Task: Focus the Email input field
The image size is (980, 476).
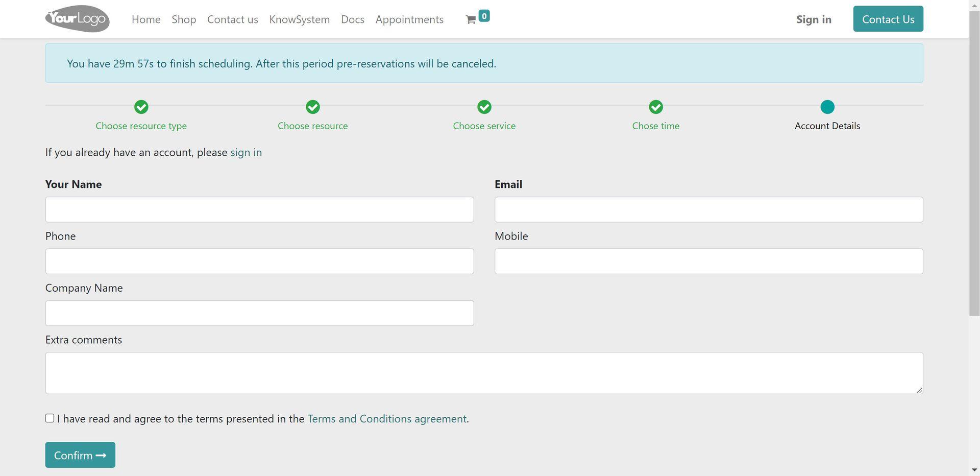Action: coord(709,209)
